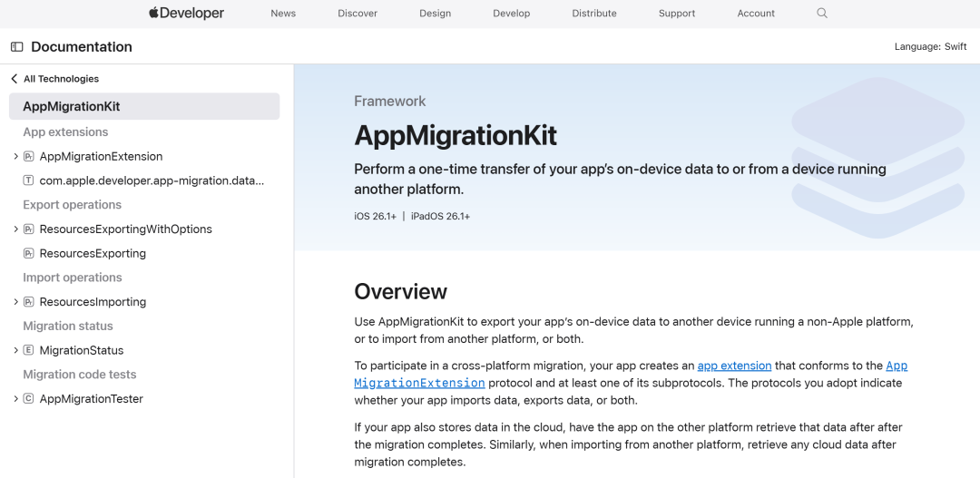
Task: Open the search magnifier icon
Action: coord(822,13)
